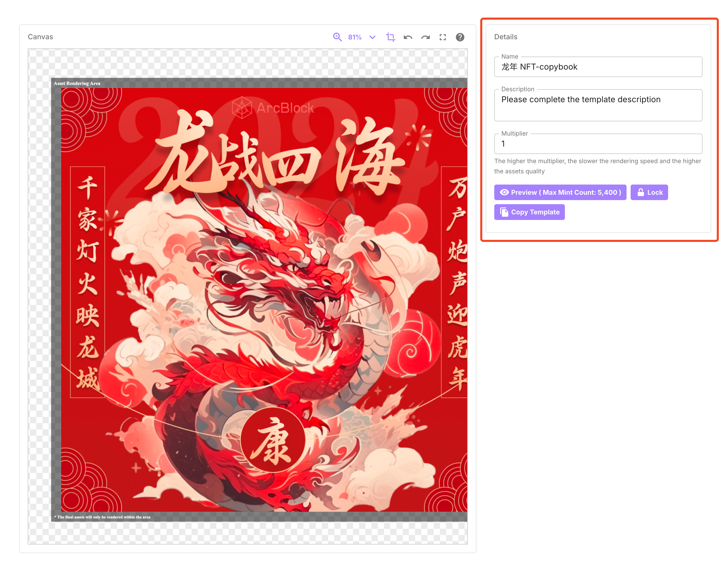Click the 康 character circle badge
The height and width of the screenshot is (572, 728).
(272, 440)
